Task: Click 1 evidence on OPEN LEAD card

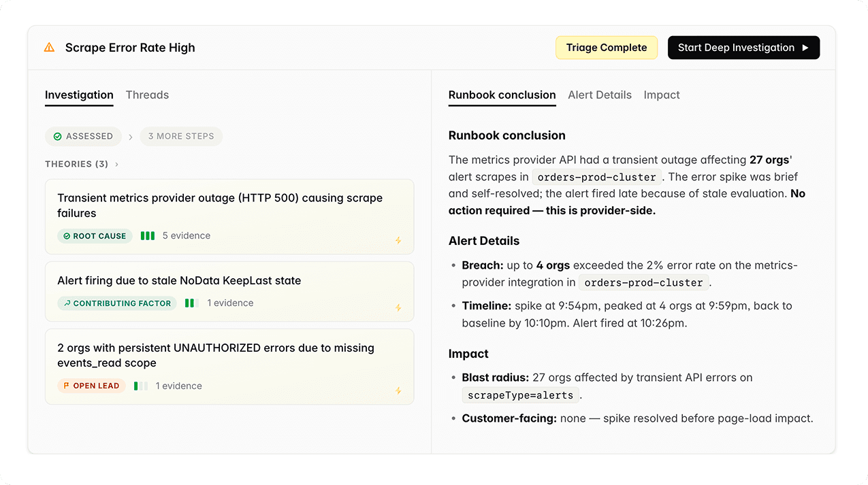Action: pos(179,386)
